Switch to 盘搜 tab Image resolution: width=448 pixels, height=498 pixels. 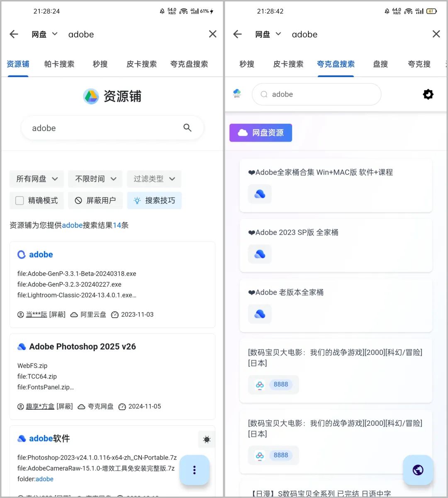point(380,64)
